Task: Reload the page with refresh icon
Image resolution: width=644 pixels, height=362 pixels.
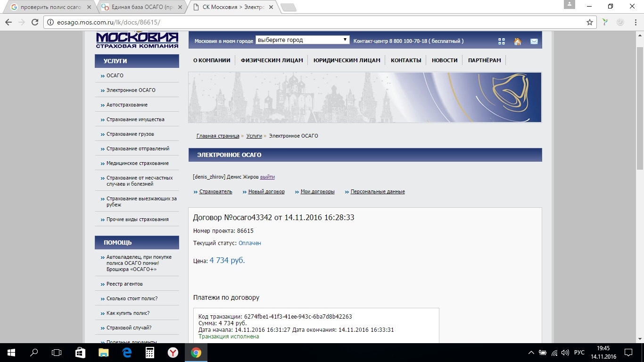Action: pos(34,22)
